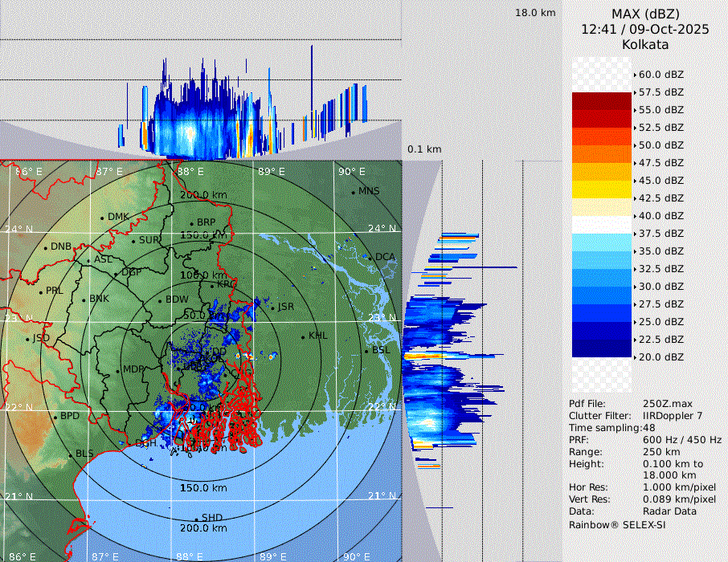
Task: Select the DCA station marker
Action: (370, 257)
